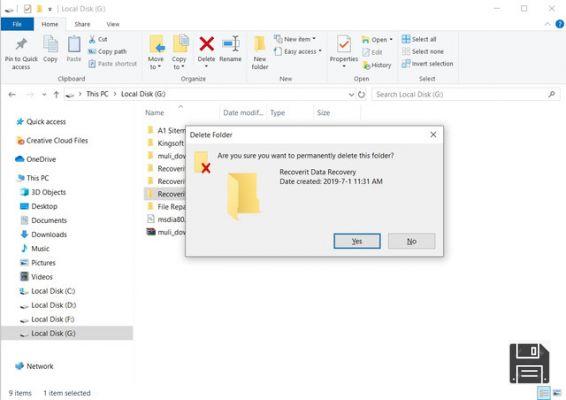Select Creative Cloud Files in sidebar
This screenshot has width=566, height=400.
coord(52,141)
